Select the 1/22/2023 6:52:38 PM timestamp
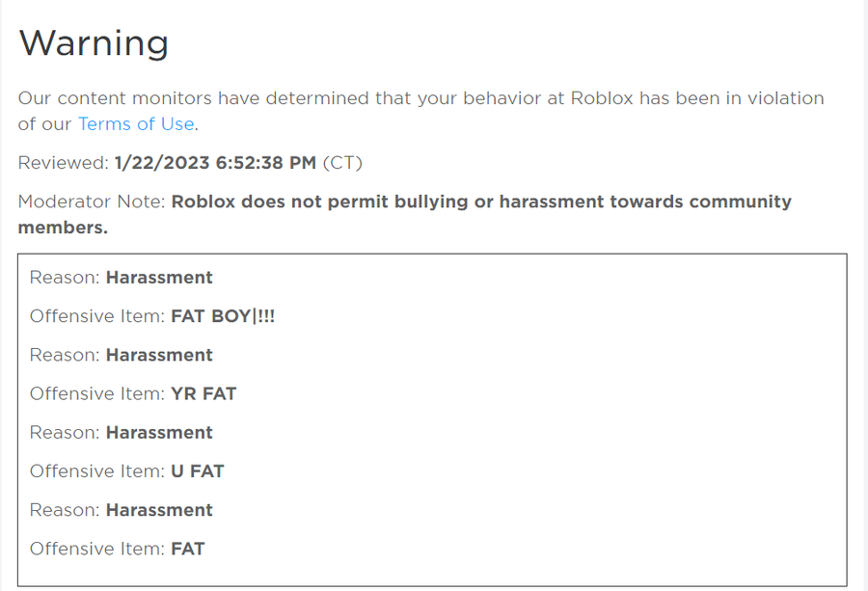This screenshot has width=868, height=591. 215,163
